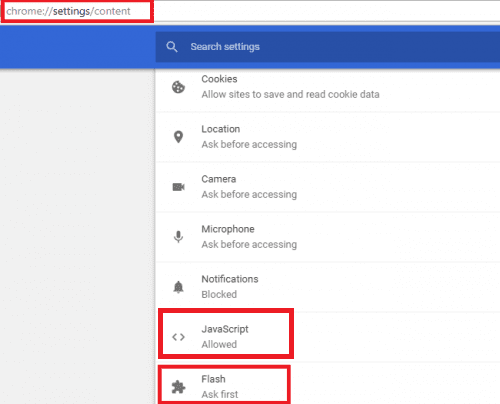This screenshot has width=500, height=404.
Task: Open the Cookies settings entry
Action: tap(328, 87)
